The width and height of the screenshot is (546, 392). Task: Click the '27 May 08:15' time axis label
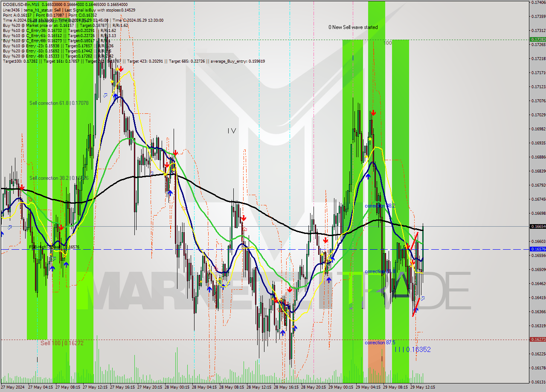pyautogui.click(x=68, y=387)
